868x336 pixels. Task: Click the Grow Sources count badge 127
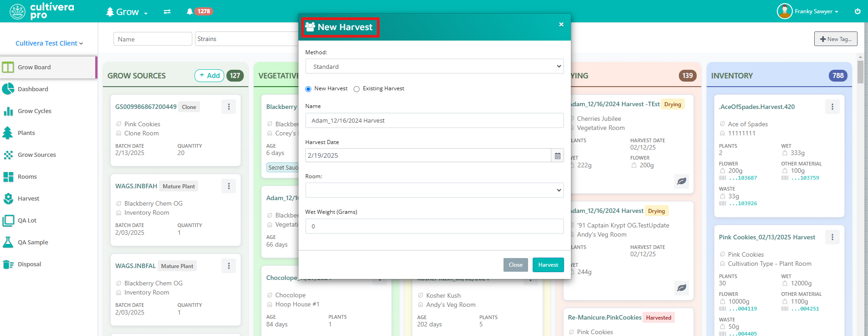tap(235, 76)
